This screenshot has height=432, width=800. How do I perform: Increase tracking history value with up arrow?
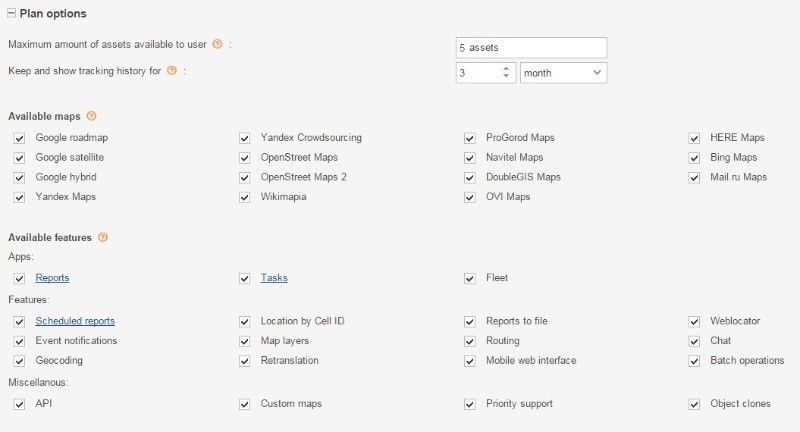[x=506, y=68]
